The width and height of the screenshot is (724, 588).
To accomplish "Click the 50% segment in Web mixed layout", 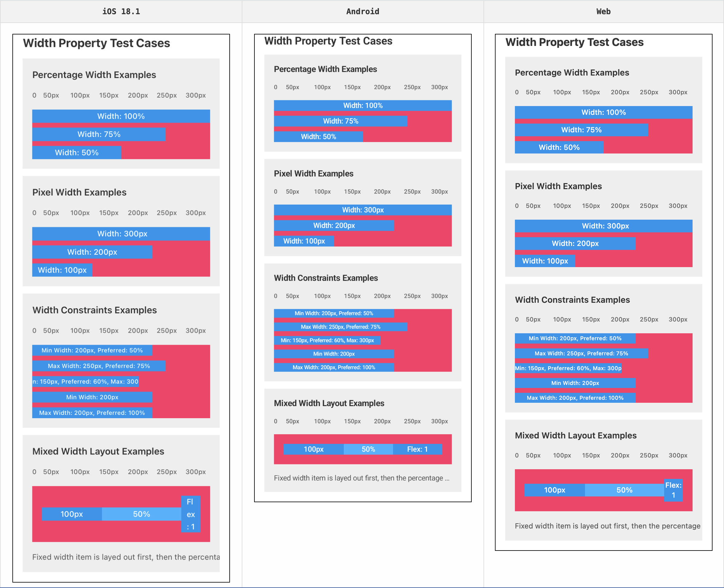I will tap(625, 490).
